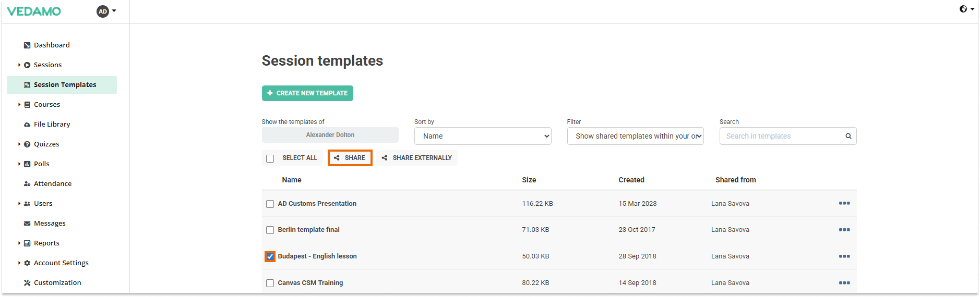Click the Polls chart icon

(x=27, y=164)
